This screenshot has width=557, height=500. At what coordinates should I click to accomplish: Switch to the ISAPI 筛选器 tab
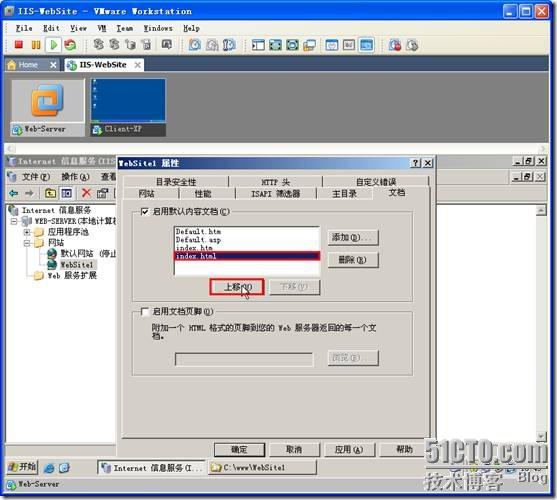(276, 194)
